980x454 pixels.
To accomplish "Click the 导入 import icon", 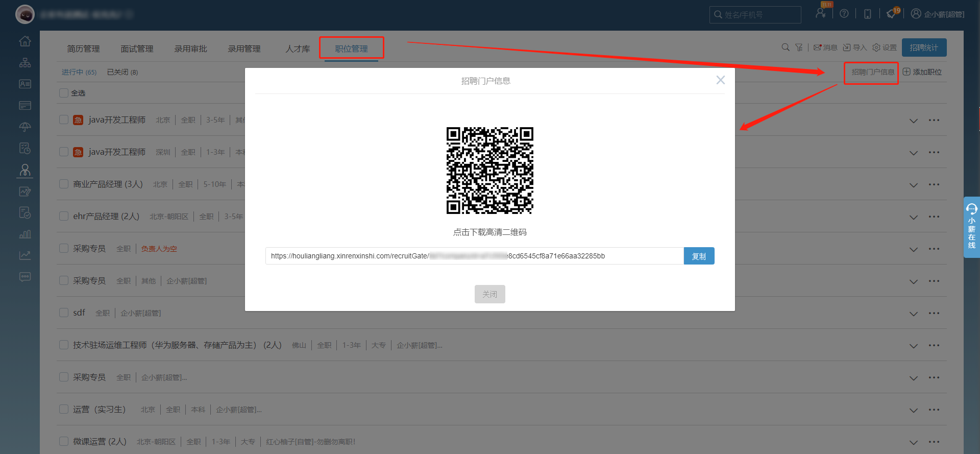I will [854, 47].
